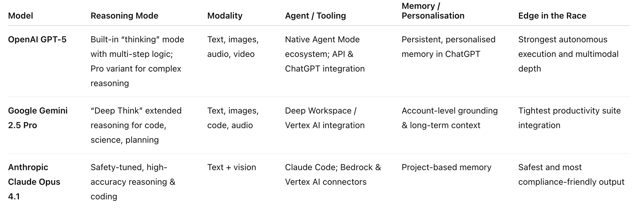644x224 pixels.
Task: Click the Memory / Personalisation header
Action: point(433,11)
